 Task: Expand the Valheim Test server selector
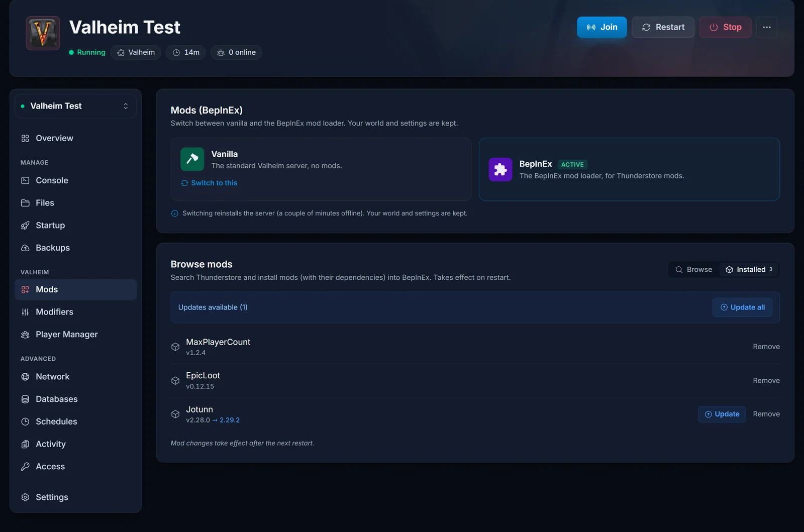click(x=75, y=106)
